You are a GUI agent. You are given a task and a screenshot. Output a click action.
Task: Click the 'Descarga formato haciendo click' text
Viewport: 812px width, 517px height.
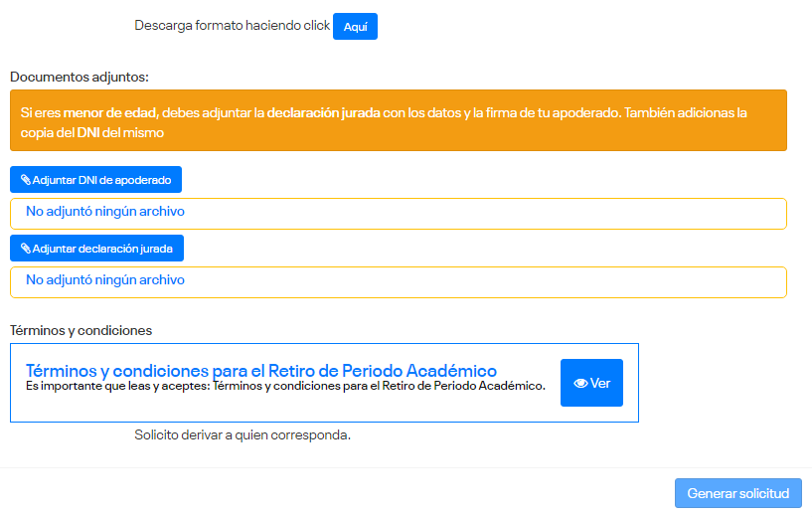click(x=232, y=26)
